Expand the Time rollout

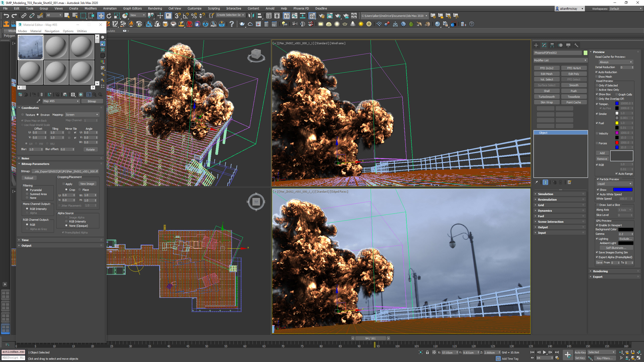point(60,240)
